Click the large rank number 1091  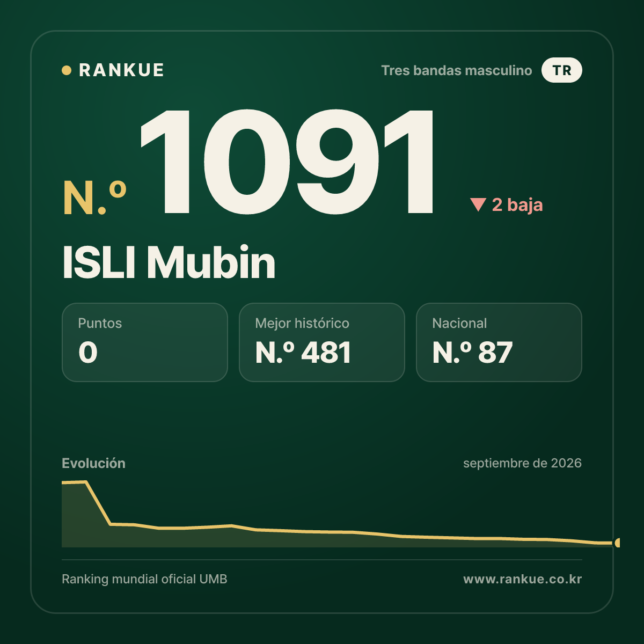[x=288, y=161]
